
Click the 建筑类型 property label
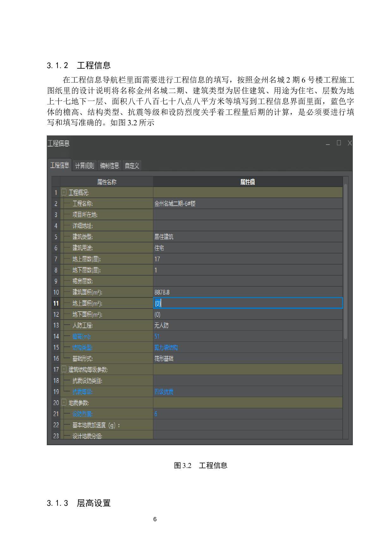click(x=83, y=237)
